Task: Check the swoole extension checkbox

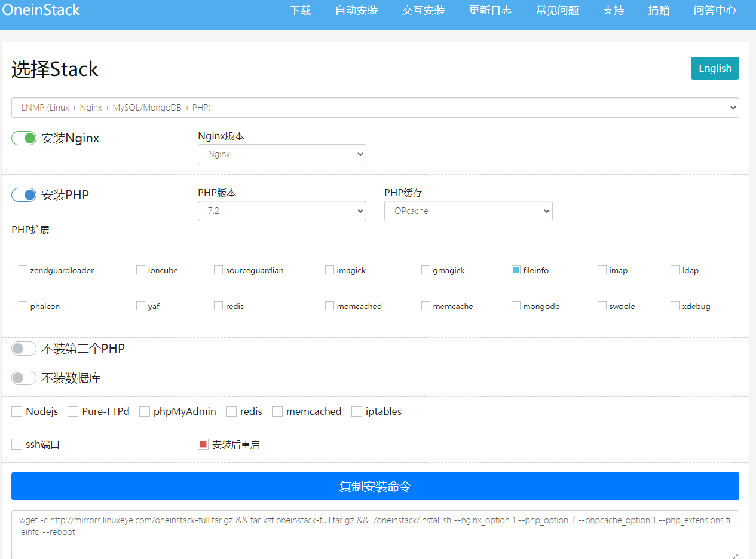Action: [602, 306]
